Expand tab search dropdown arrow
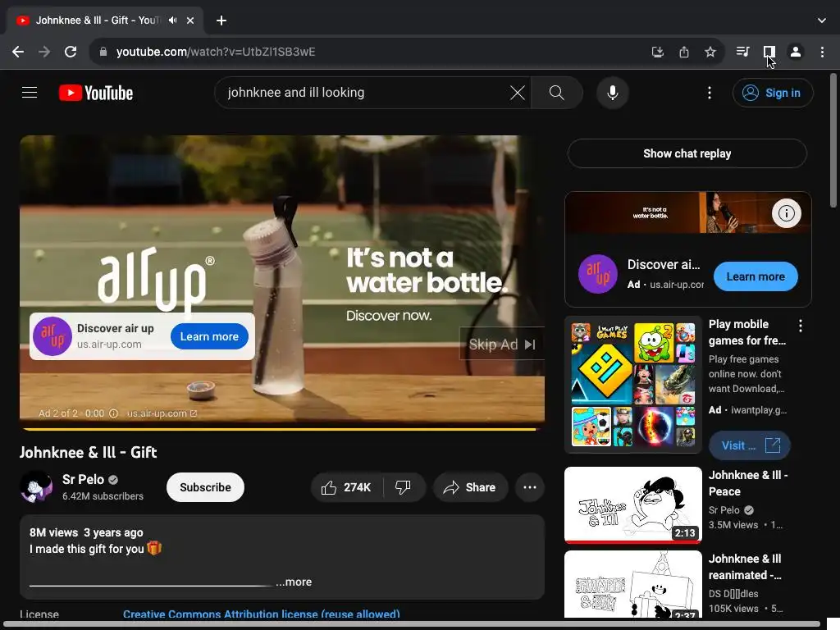 point(822,21)
